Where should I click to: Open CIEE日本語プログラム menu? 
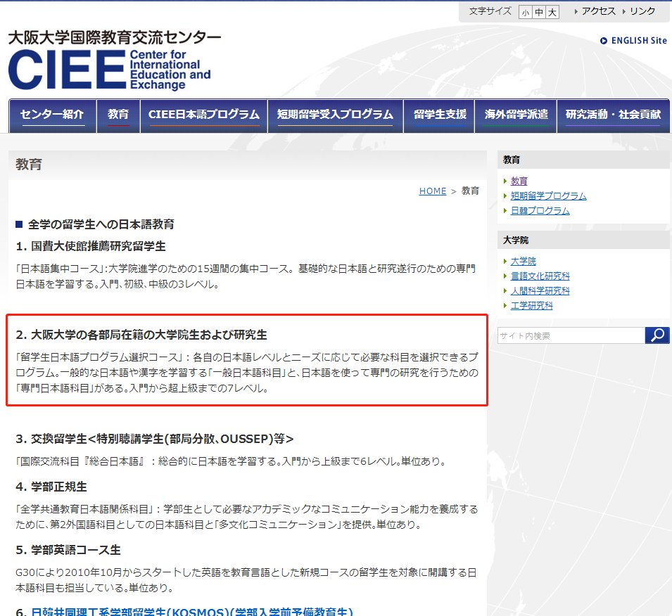(x=204, y=115)
